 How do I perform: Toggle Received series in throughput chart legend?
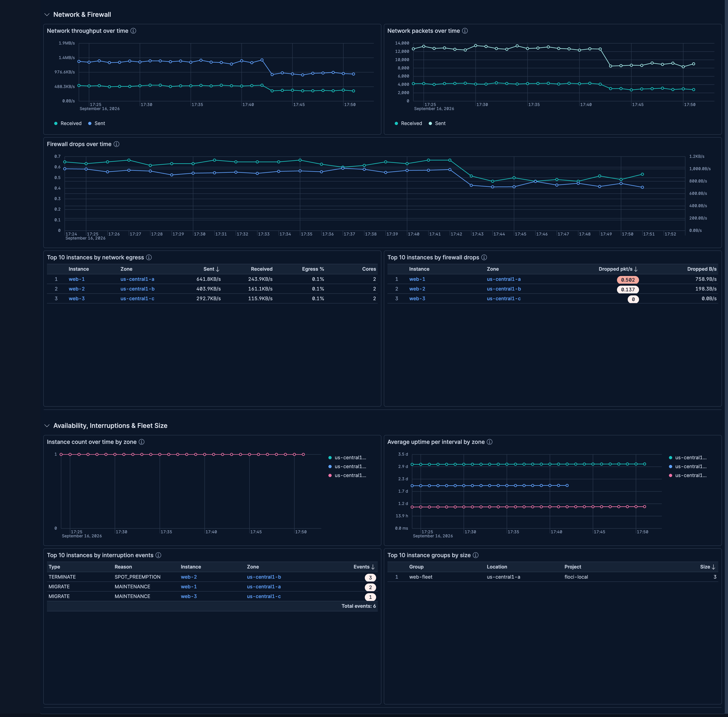click(68, 124)
